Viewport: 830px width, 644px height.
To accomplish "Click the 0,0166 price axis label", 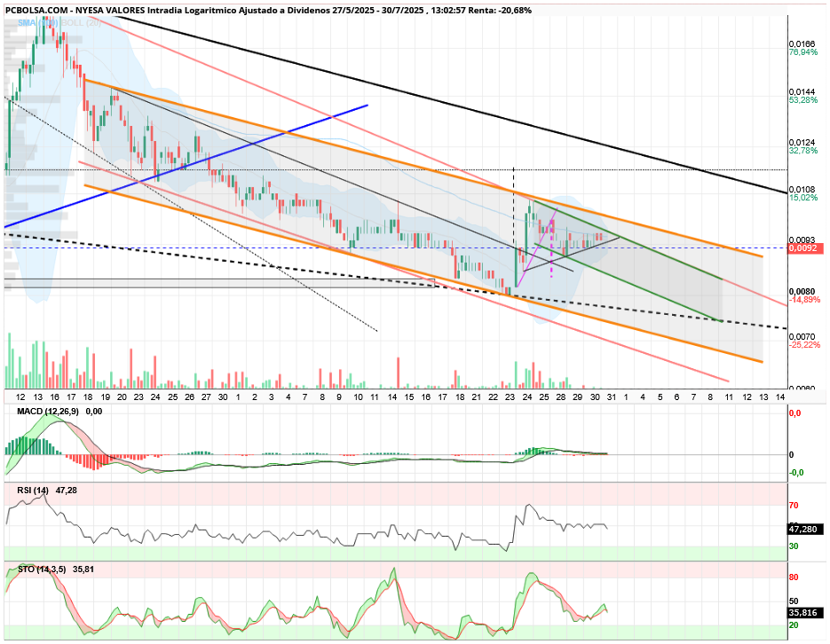I will pos(802,43).
